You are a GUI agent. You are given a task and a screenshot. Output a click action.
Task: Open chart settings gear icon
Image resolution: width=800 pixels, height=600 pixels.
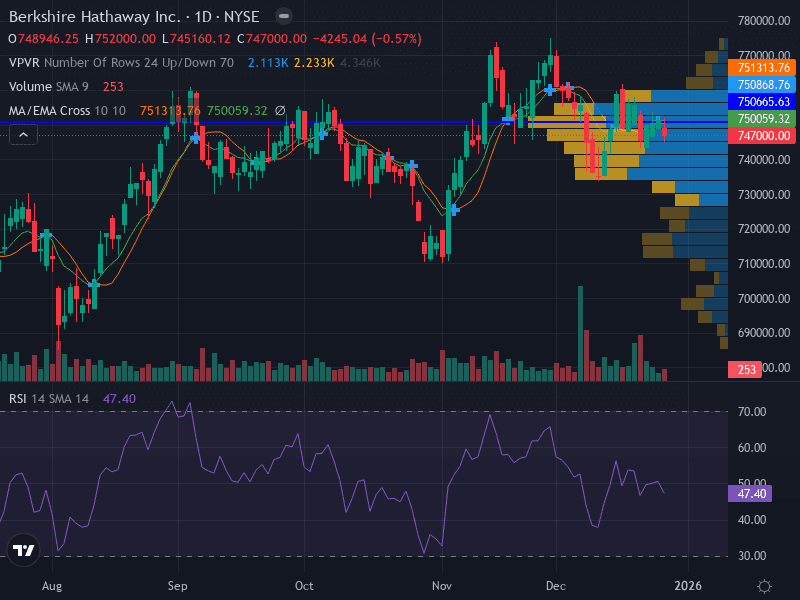pyautogui.click(x=764, y=586)
